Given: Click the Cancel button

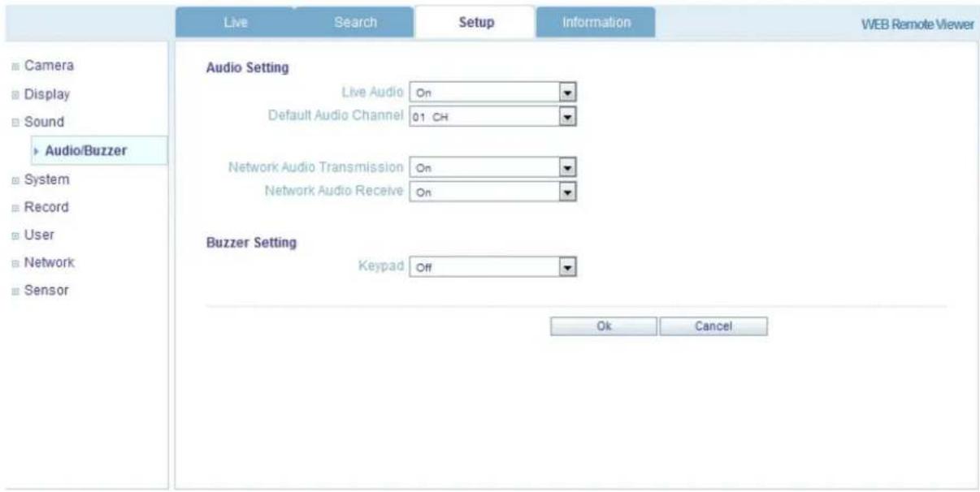Looking at the screenshot, I should [713, 326].
